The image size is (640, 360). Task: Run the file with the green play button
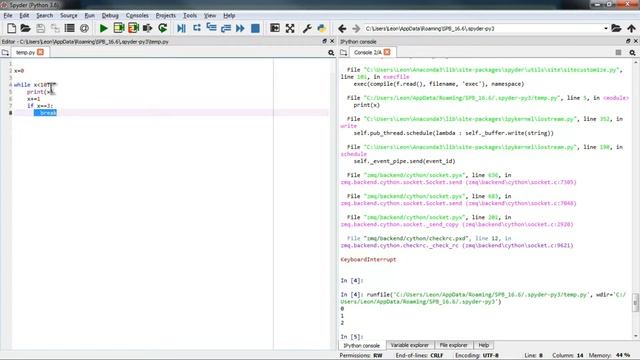(x=104, y=28)
